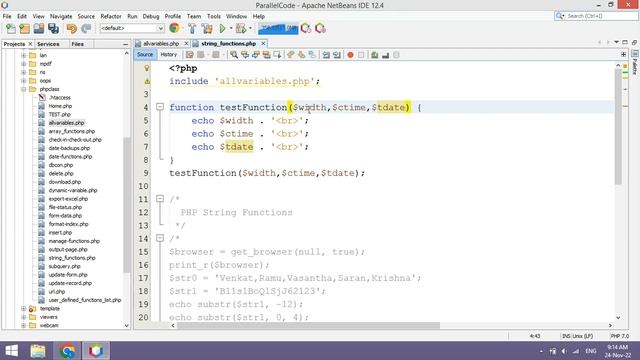Click the editor Find Selection magnifier icon
The image size is (640, 360).
pyautogui.click(x=234, y=55)
